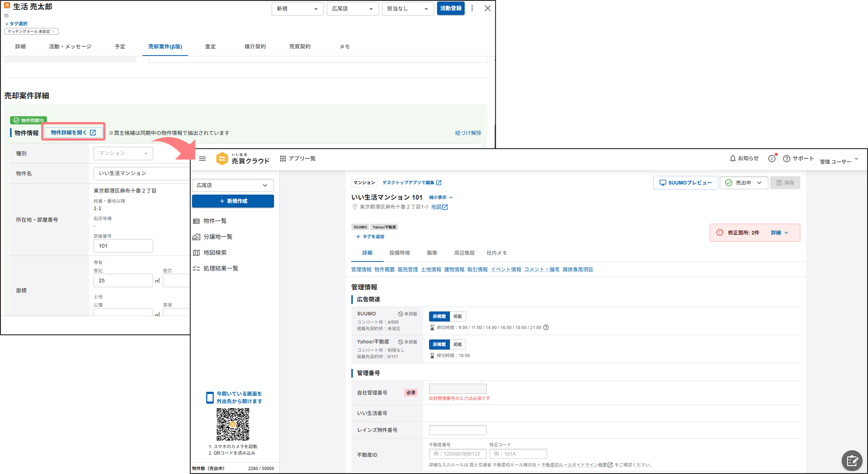This screenshot has width=868, height=474.
Task: Open the 担当なし dropdown
Action: click(408, 9)
